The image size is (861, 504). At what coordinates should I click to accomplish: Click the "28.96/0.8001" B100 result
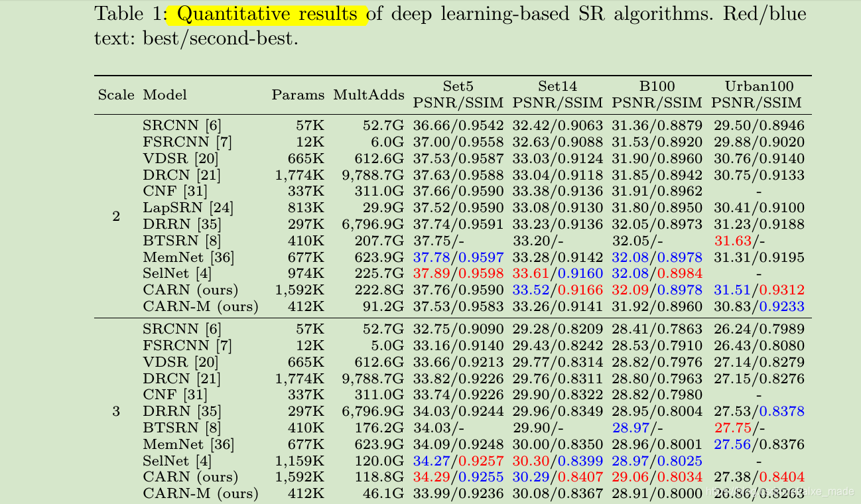tap(657, 444)
